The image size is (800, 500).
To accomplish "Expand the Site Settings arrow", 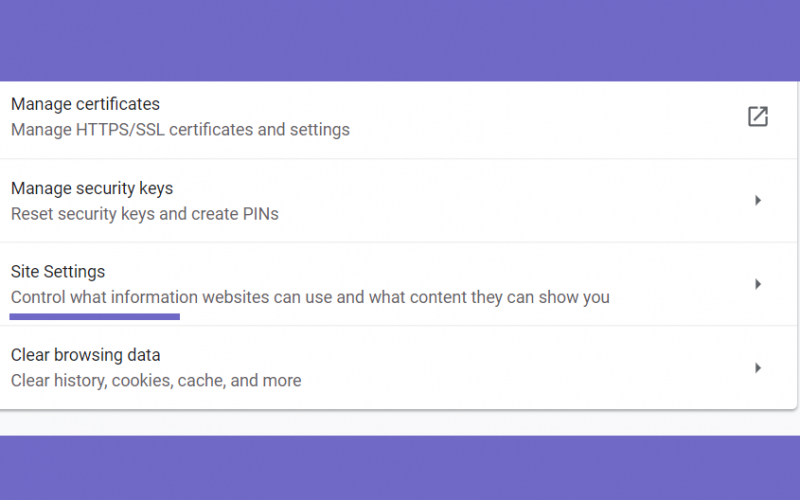I will (x=758, y=284).
